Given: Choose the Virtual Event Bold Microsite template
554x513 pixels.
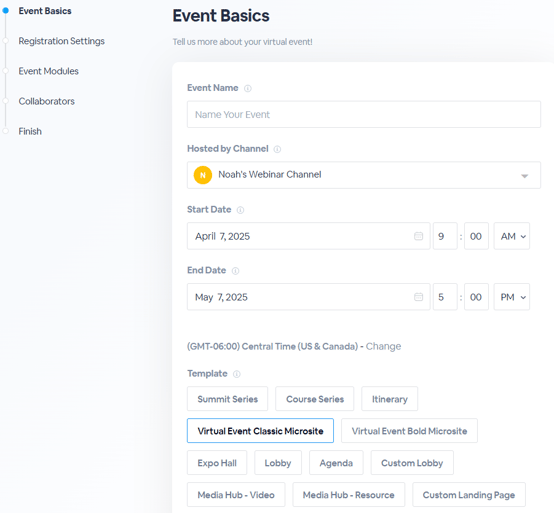Looking at the screenshot, I should tap(409, 431).
